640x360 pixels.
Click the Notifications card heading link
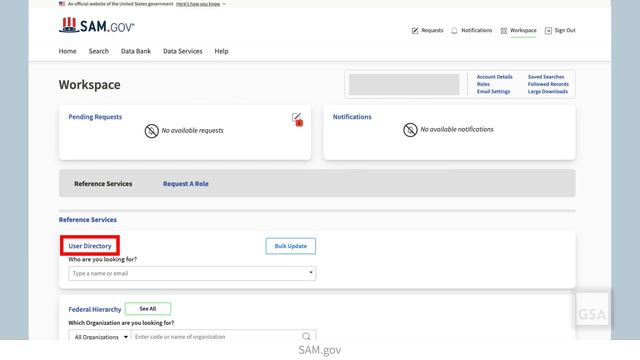coord(352,117)
